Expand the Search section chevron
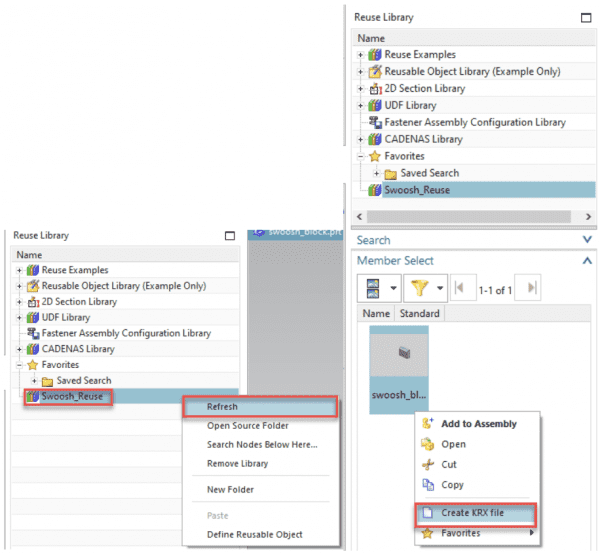 pos(587,240)
